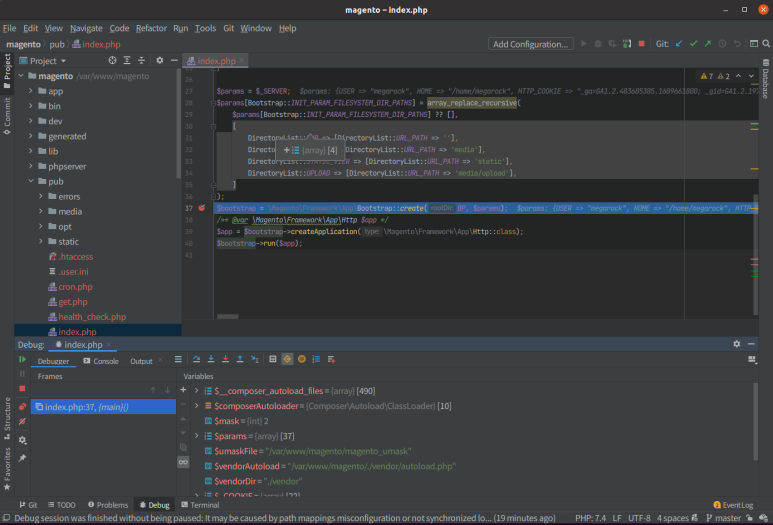The height and width of the screenshot is (525, 773).
Task: Open cron.php in project tree
Action: click(x=75, y=287)
